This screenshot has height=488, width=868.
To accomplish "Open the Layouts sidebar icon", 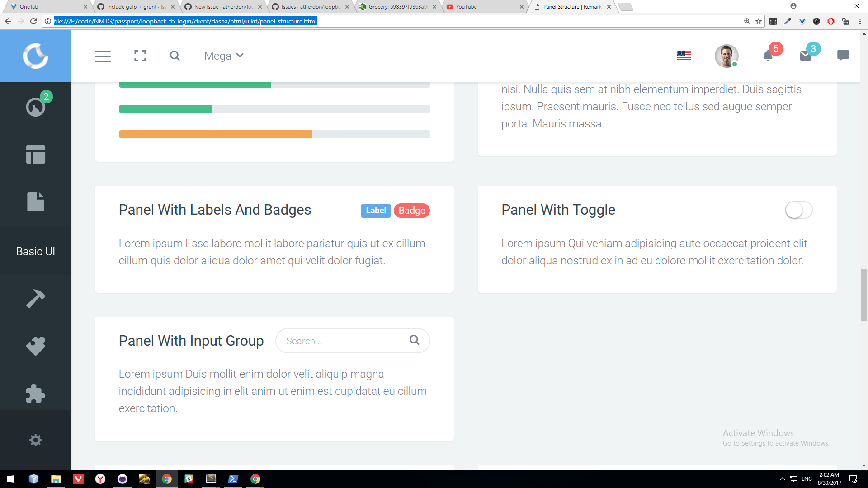I will 36,155.
